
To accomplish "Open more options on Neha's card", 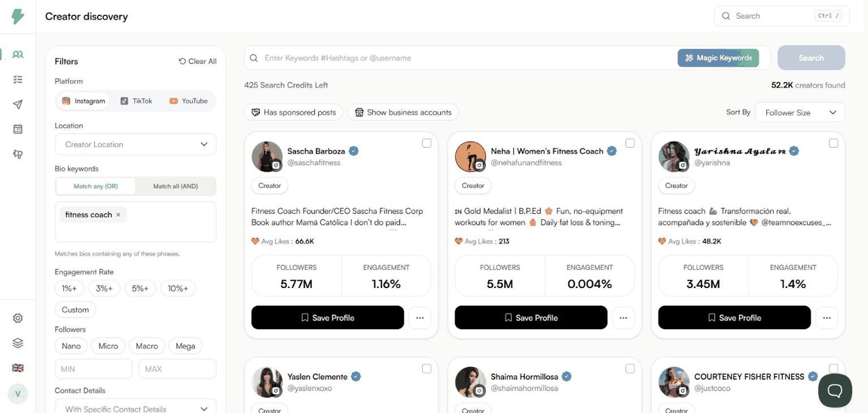I will tap(623, 318).
